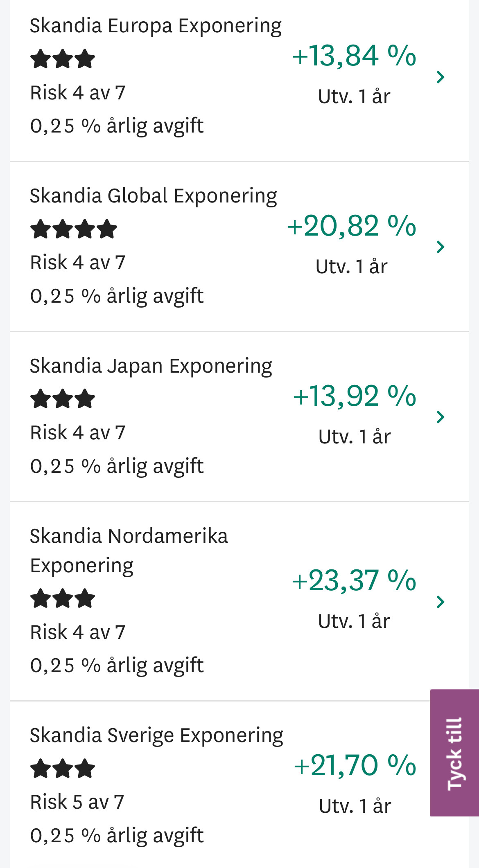The height and width of the screenshot is (868, 479).
Task: Open the Skandia Global Exponering fund title
Action: 153,196
